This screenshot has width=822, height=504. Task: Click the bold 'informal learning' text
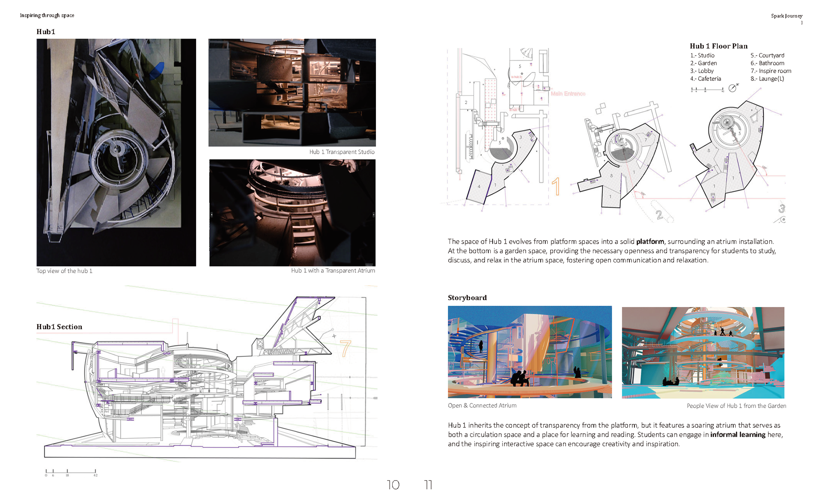[x=737, y=435]
